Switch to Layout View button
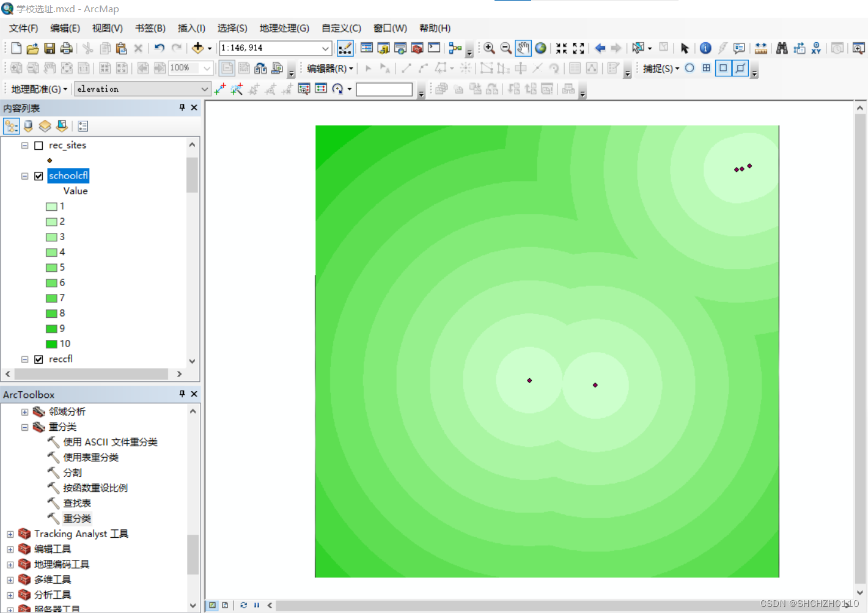 [x=225, y=605]
